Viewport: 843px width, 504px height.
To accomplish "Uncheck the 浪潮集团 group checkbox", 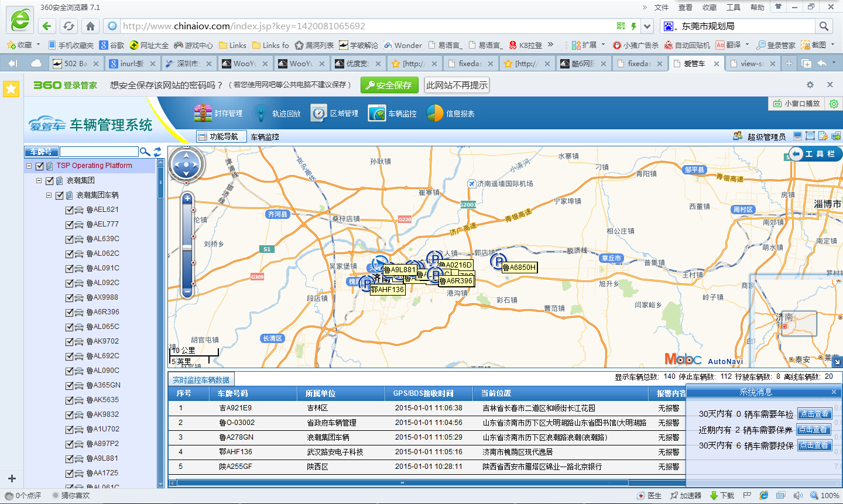I will (50, 180).
